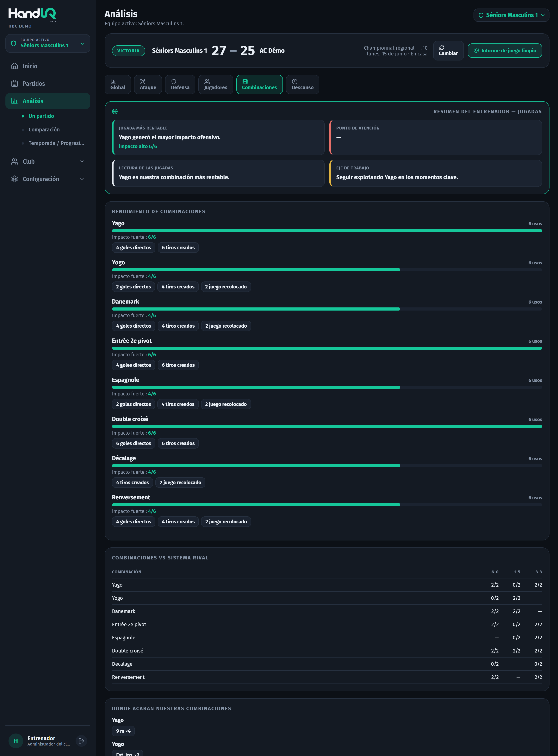Open Comparación under Análisis
558x756 pixels.
pyautogui.click(x=44, y=130)
